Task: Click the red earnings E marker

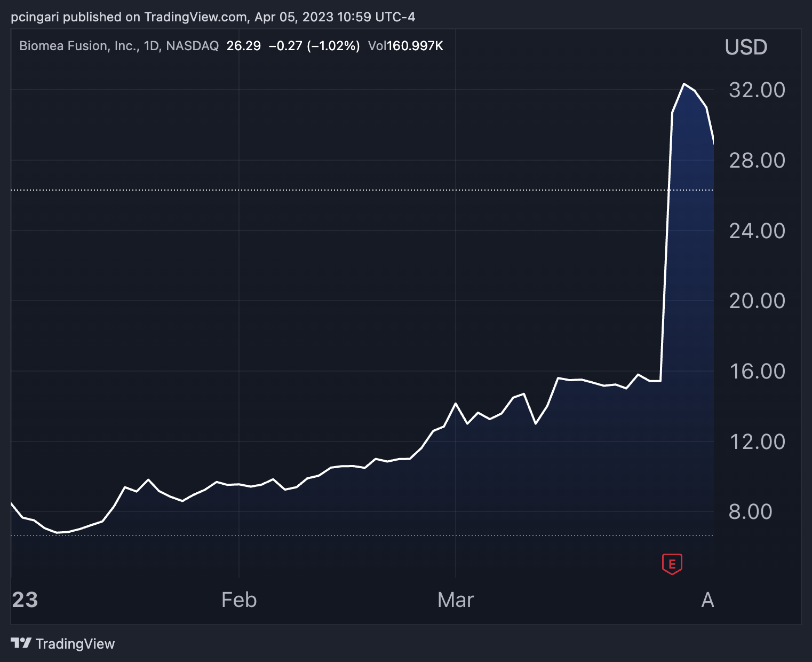Action: [x=672, y=564]
